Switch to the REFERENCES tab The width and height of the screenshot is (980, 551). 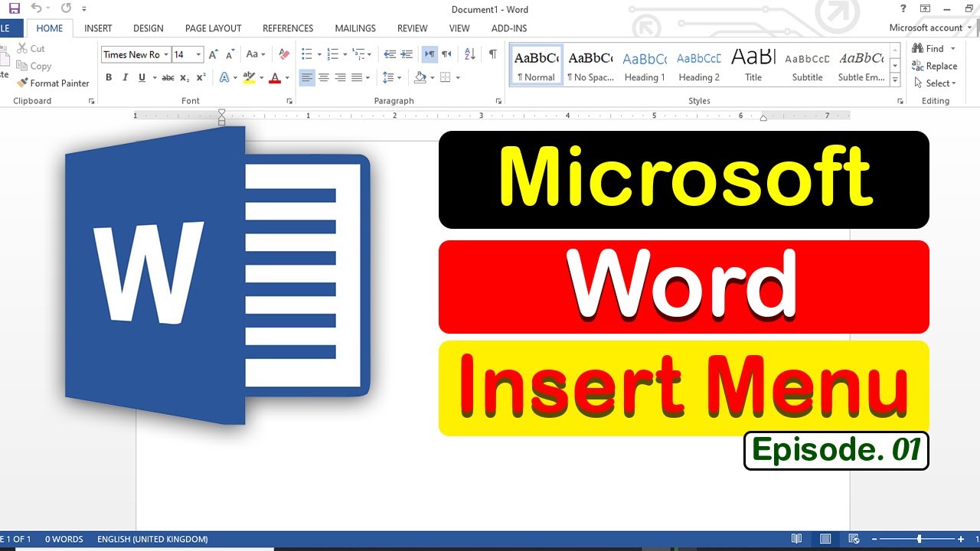pos(288,28)
